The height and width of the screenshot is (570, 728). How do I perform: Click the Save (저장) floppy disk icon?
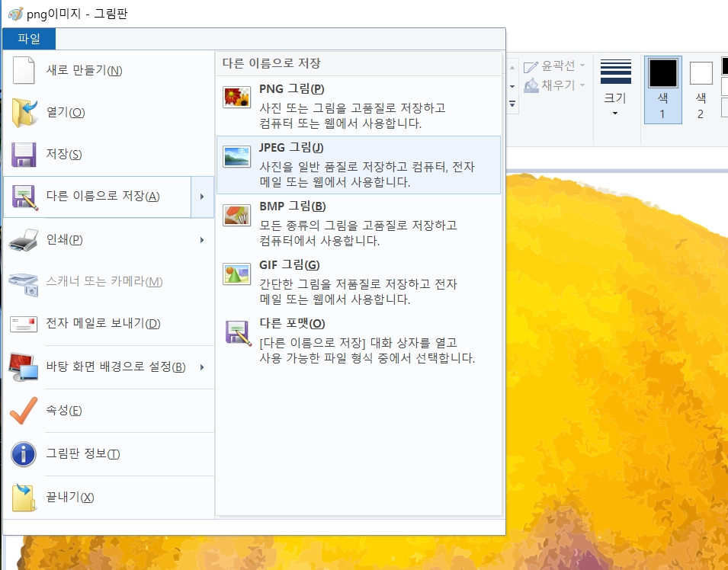click(x=24, y=154)
